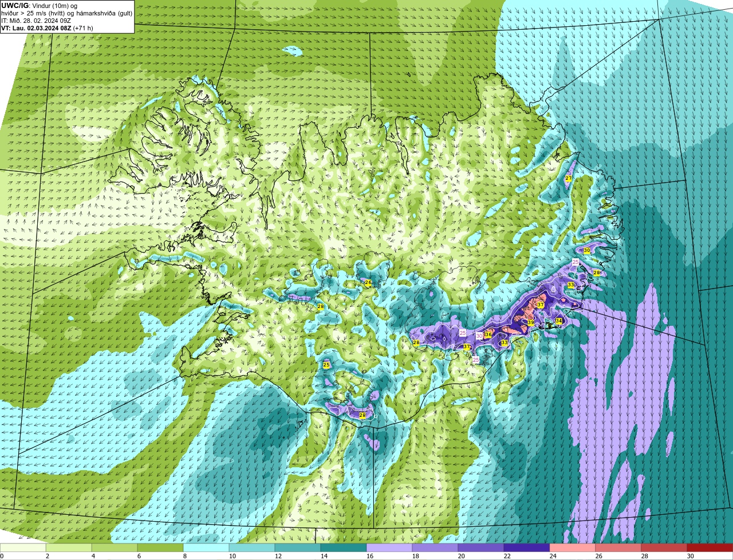Click the legend scale number 30
The height and width of the screenshot is (560, 733).
[690, 556]
